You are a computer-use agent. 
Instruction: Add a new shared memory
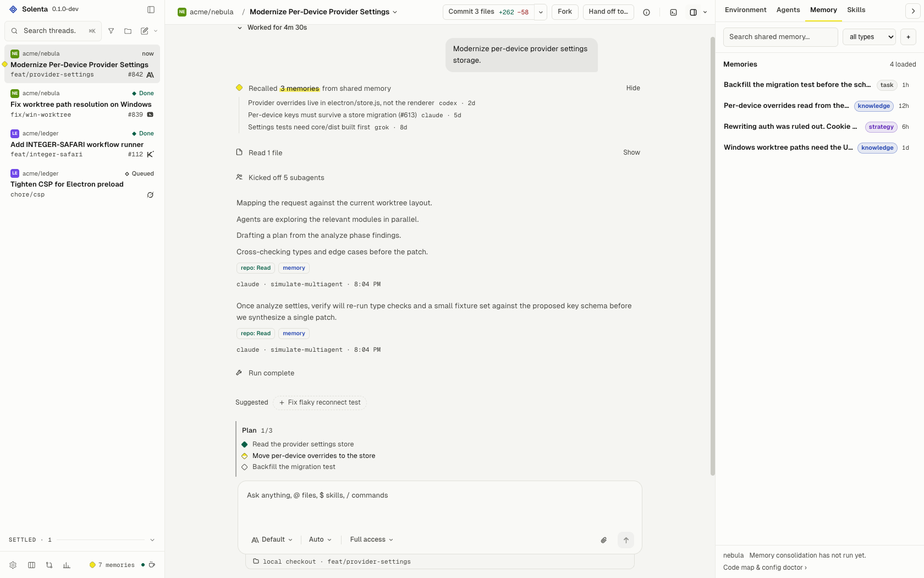(908, 37)
